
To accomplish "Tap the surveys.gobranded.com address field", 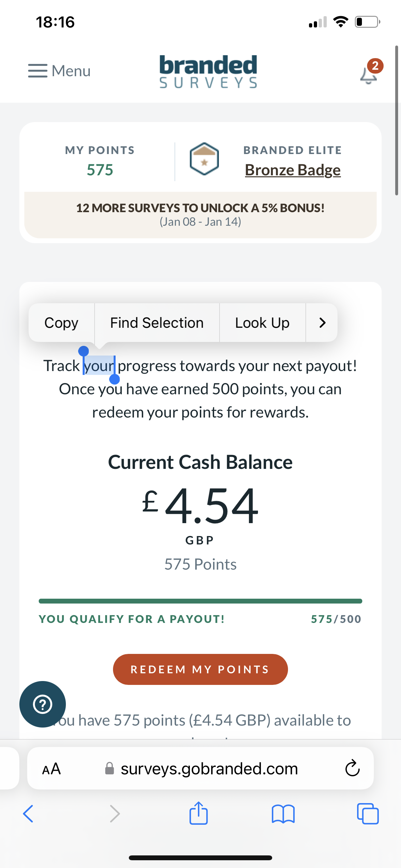I will tap(209, 769).
